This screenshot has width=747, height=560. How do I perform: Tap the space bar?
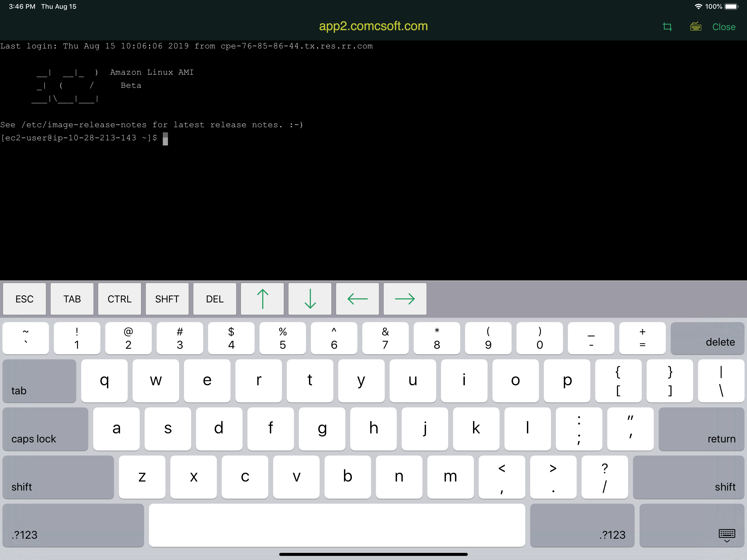[x=337, y=525]
